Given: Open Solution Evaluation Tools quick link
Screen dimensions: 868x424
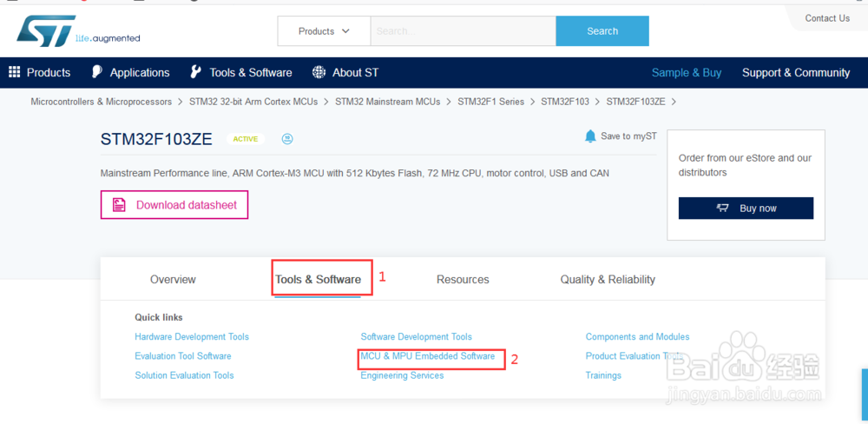Looking at the screenshot, I should pyautogui.click(x=184, y=376).
